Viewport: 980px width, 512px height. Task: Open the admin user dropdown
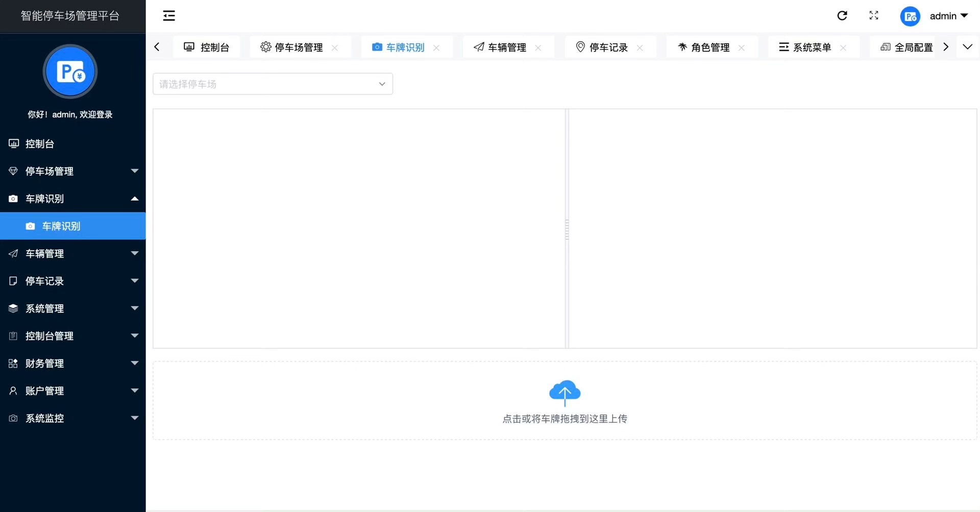(x=948, y=16)
